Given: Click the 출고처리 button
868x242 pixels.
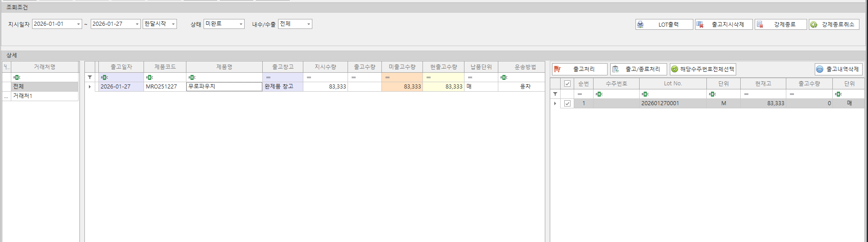Looking at the screenshot, I should [x=580, y=69].
